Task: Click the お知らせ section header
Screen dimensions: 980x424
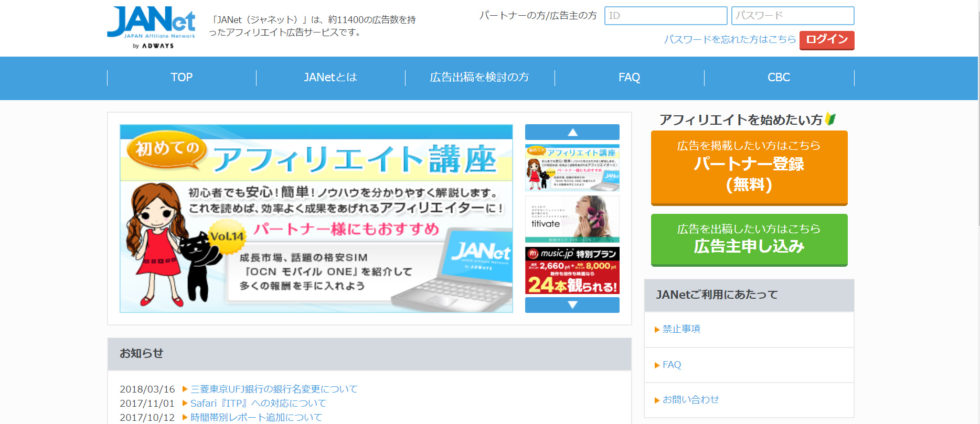Action: coord(369,354)
